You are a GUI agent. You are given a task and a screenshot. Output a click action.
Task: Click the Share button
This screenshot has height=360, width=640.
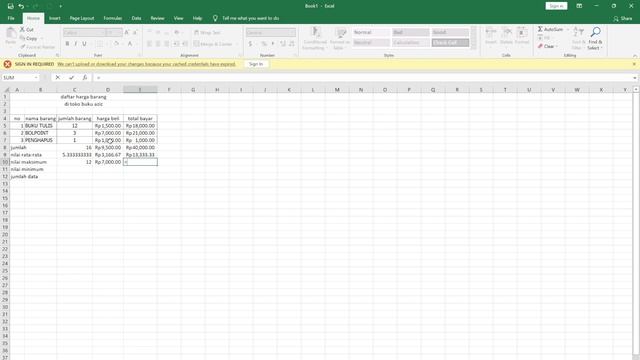pos(623,19)
